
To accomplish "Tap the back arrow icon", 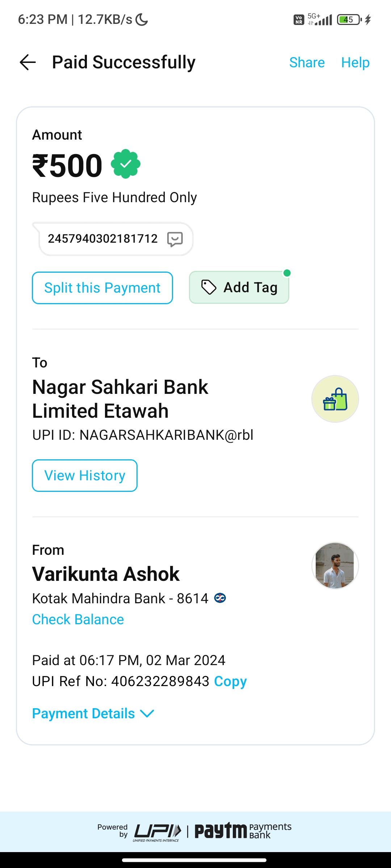I will [28, 62].
